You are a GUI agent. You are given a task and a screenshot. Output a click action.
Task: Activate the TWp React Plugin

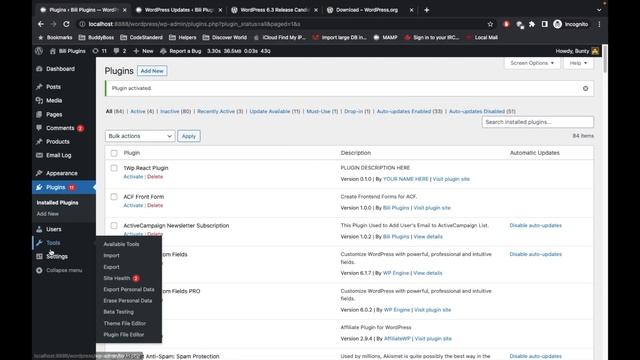coord(133,177)
